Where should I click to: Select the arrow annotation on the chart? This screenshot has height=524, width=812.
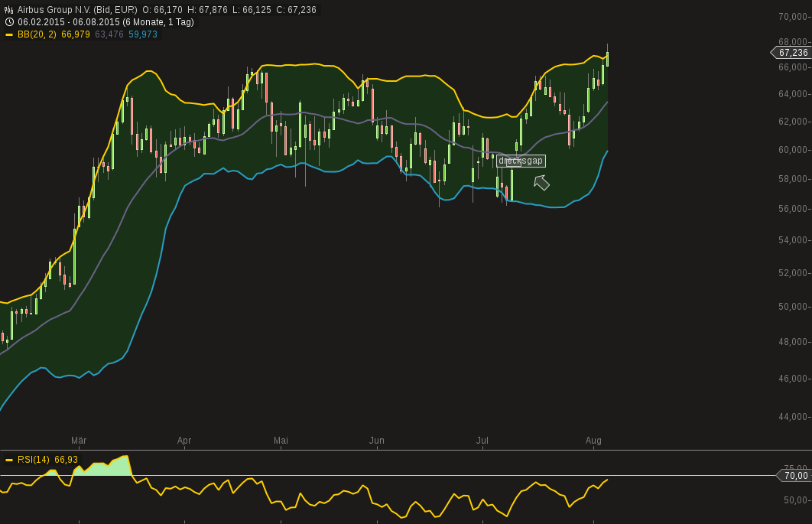click(x=541, y=182)
